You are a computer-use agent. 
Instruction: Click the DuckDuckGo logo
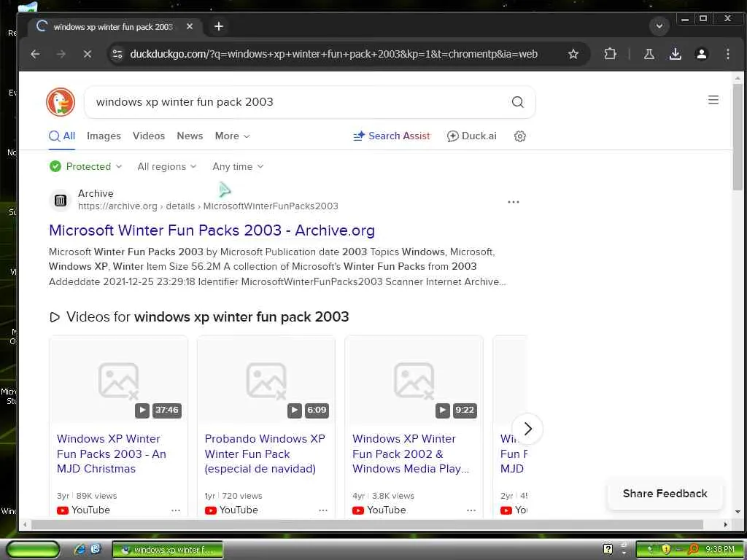[x=61, y=102]
